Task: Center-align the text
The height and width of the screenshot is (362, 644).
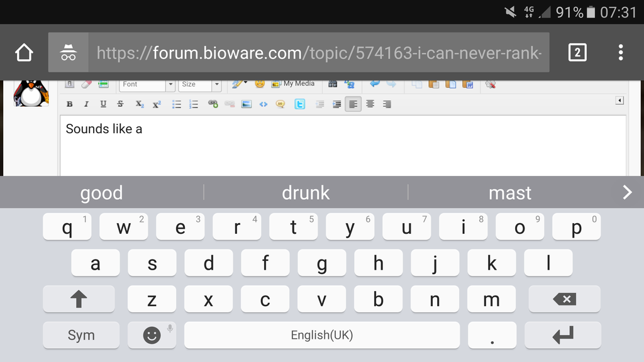Action: pyautogui.click(x=370, y=104)
